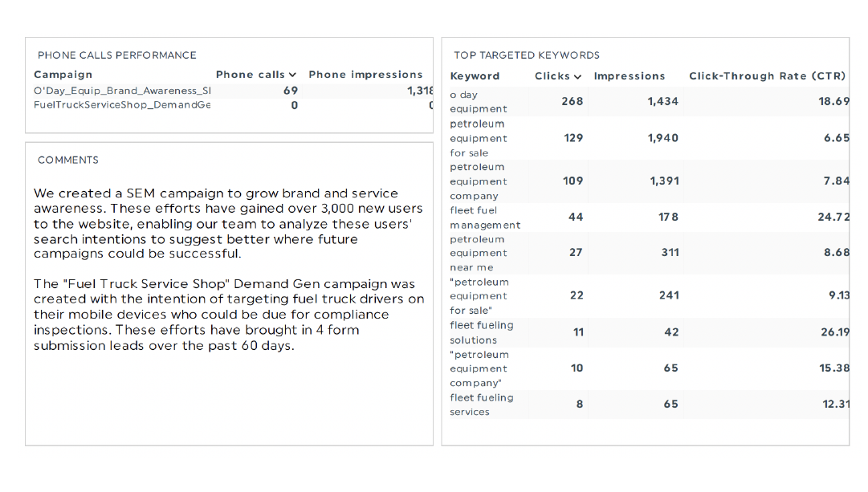Viewport: 868px width, 492px height.
Task: Select the 'fleet fueling solutions' keyword
Action: tap(482, 332)
